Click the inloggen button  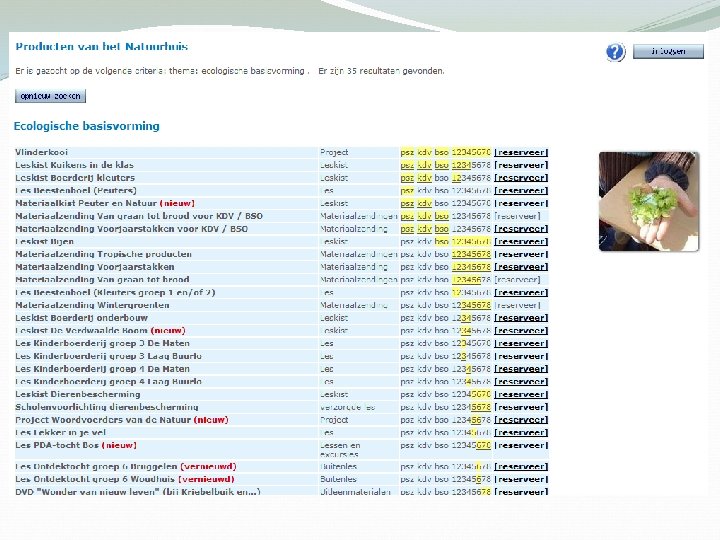point(668,51)
